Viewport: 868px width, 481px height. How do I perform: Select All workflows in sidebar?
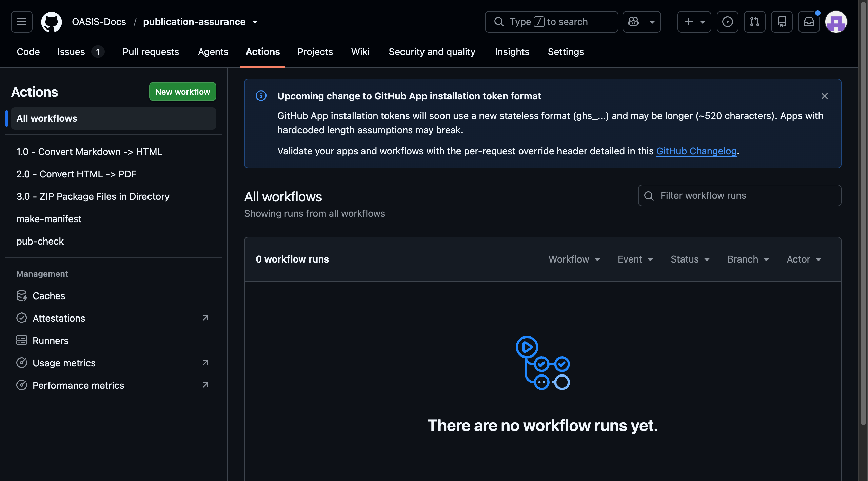pos(113,118)
